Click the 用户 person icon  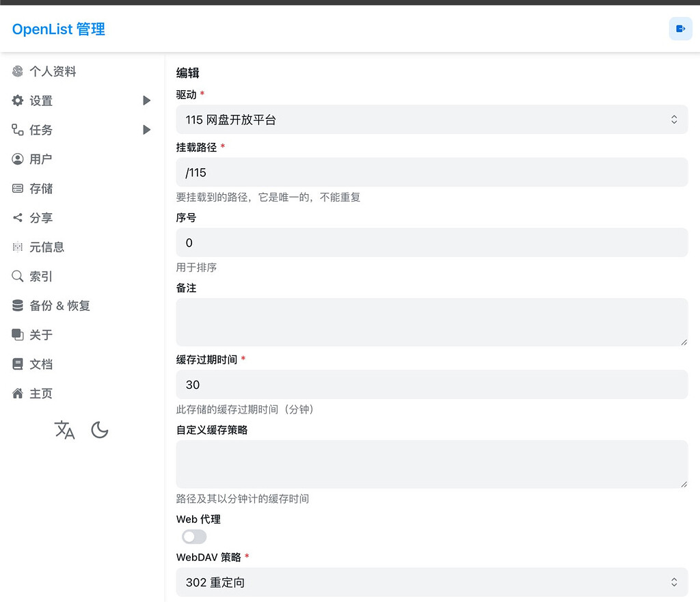pos(17,159)
